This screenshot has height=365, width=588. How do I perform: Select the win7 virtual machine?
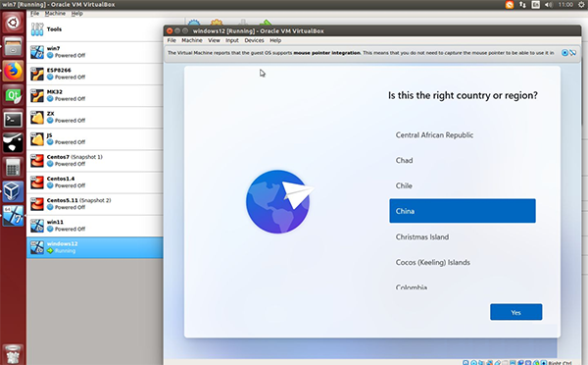95,52
